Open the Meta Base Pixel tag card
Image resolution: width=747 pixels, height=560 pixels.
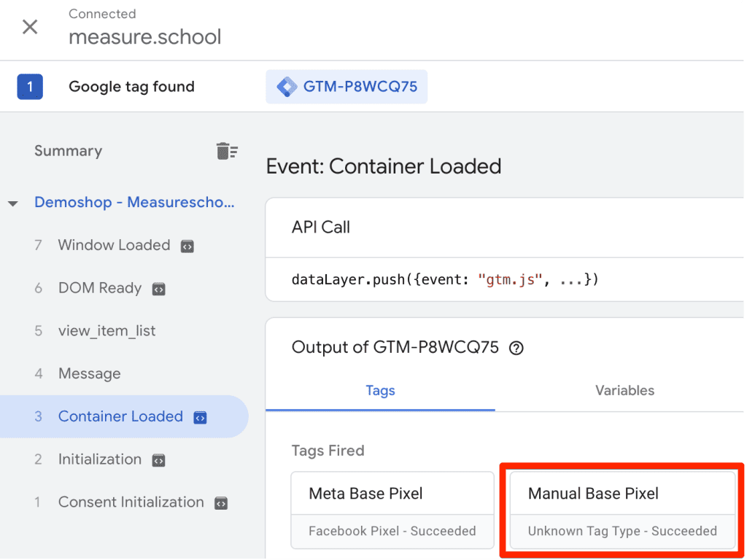tap(392, 510)
